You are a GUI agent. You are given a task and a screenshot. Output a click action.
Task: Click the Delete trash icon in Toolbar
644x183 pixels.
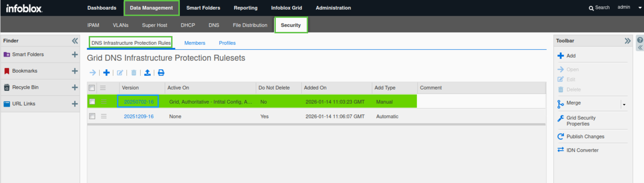click(x=561, y=89)
